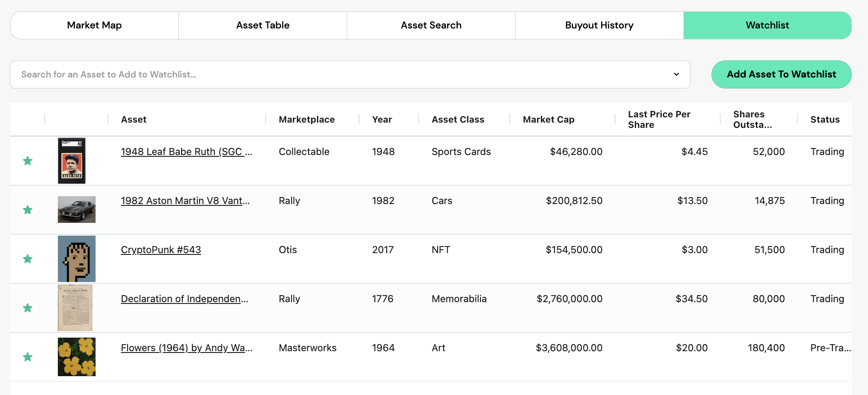Expand the asset search dropdown chevron
Screen dimensions: 868x395
(676, 74)
